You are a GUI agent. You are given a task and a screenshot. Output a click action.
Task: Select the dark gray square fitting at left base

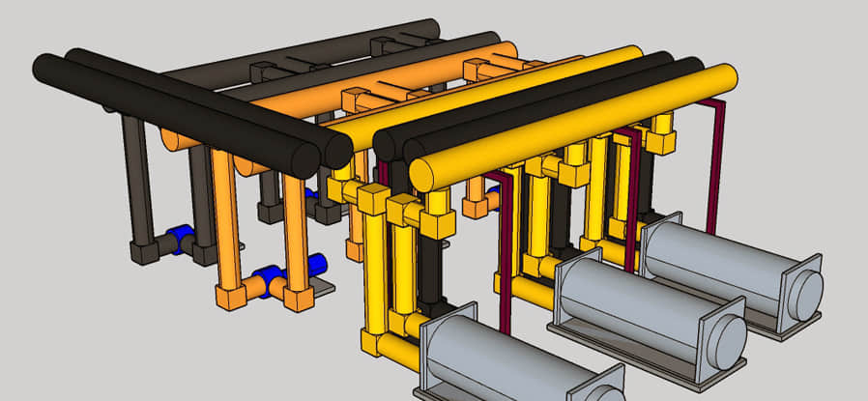pos(145,251)
